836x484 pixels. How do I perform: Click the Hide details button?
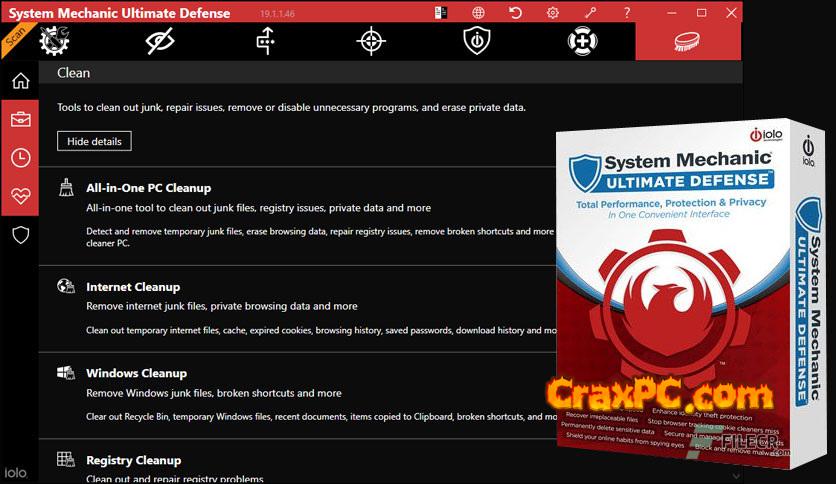point(94,141)
